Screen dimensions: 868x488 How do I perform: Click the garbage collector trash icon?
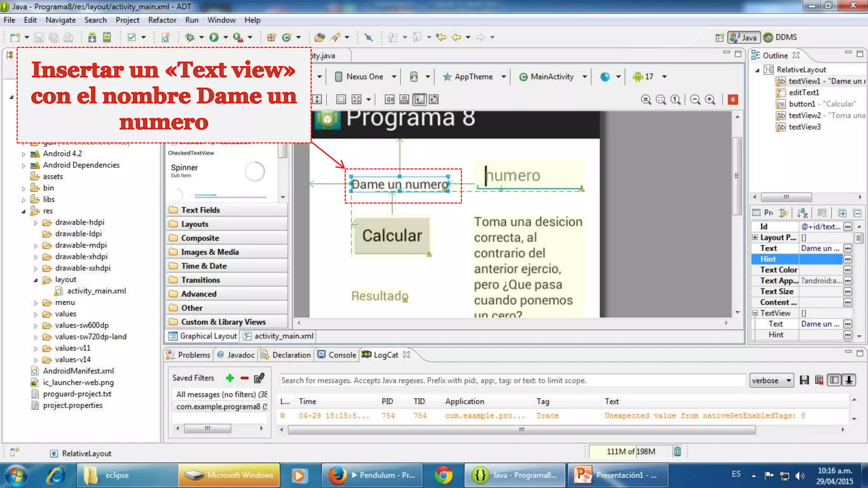tap(677, 452)
